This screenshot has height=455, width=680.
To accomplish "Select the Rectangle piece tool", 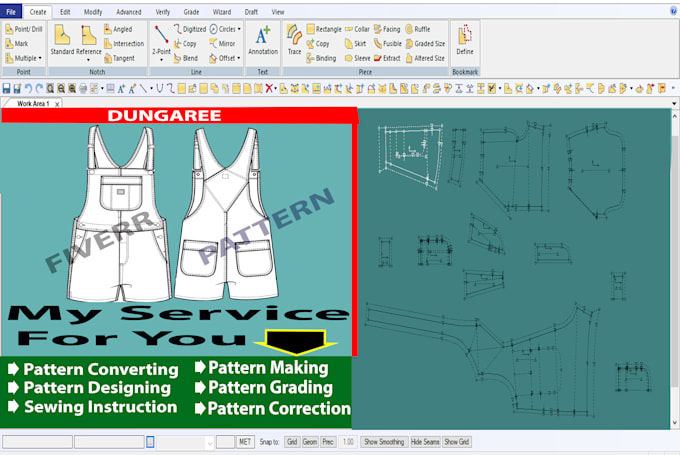I will coord(324,29).
